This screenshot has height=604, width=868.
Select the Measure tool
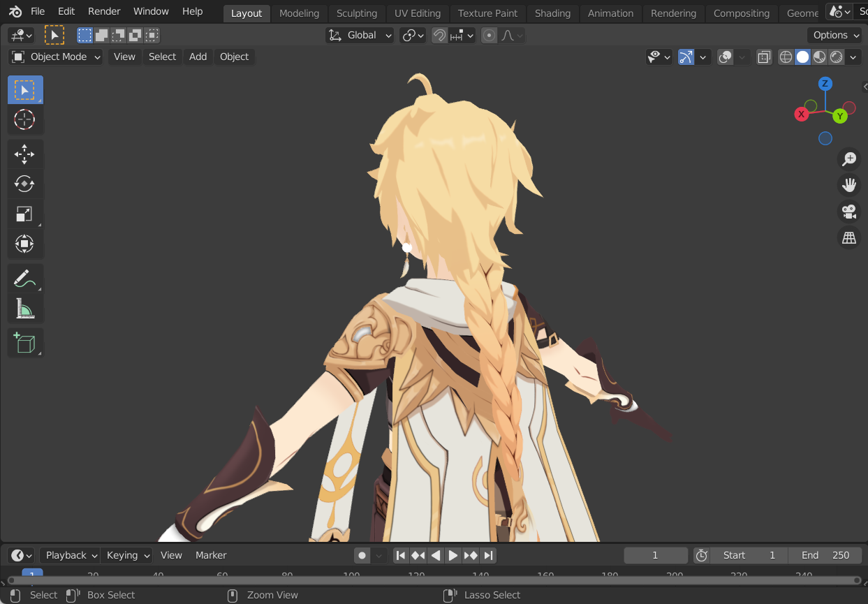click(25, 309)
